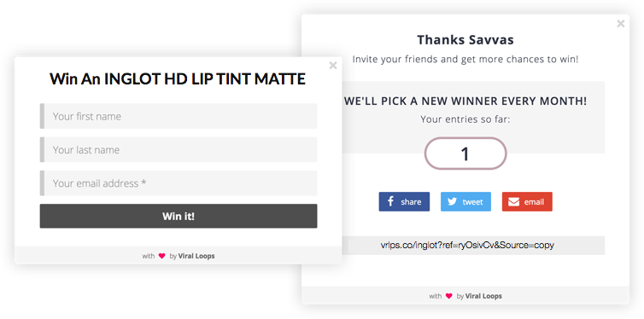Open Viral Loops link under Win it! form
644x319 pixels.
click(x=196, y=256)
